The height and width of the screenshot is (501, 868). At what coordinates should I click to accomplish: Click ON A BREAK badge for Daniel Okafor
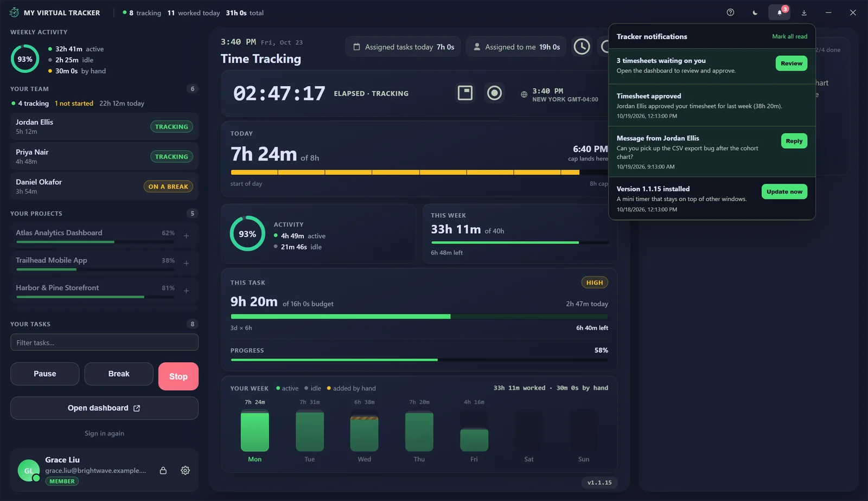[168, 187]
